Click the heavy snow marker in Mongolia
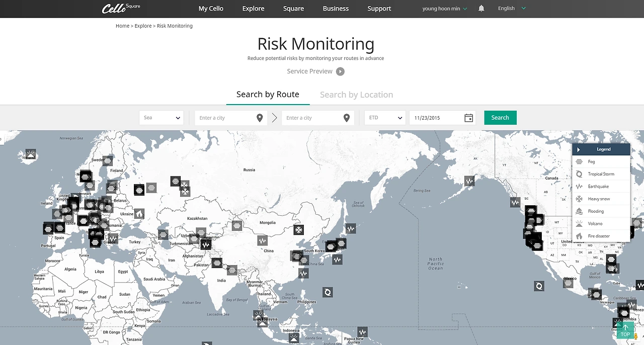 pyautogui.click(x=299, y=230)
